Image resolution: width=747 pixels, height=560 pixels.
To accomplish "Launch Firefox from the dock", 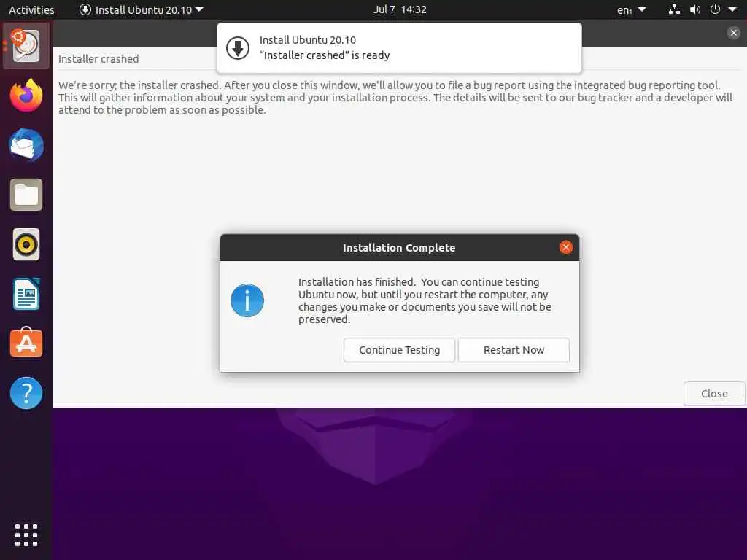I will 26,96.
